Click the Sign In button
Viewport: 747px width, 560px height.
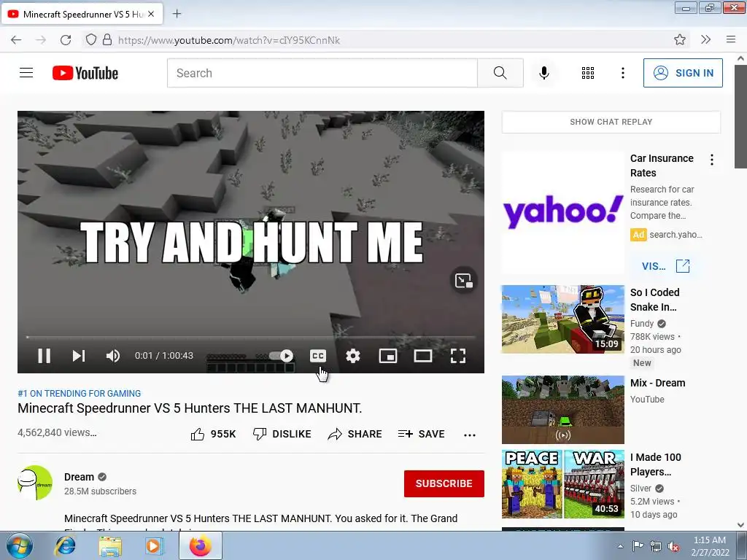683,73
